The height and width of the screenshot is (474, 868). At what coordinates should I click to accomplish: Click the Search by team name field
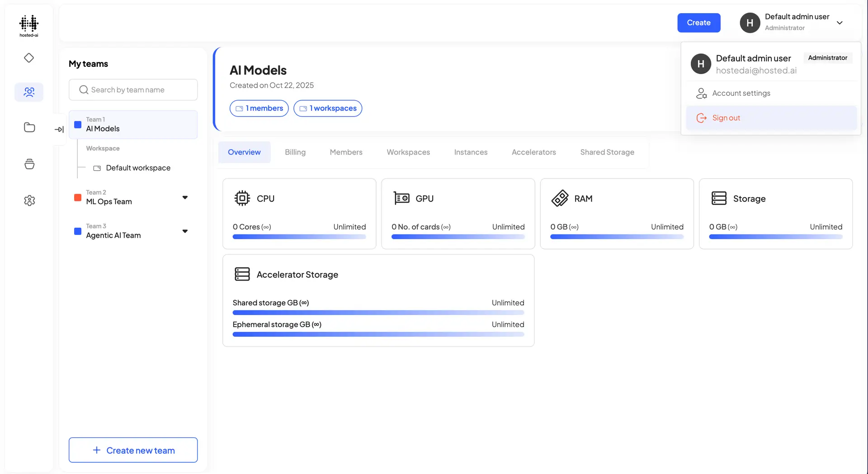click(x=133, y=89)
